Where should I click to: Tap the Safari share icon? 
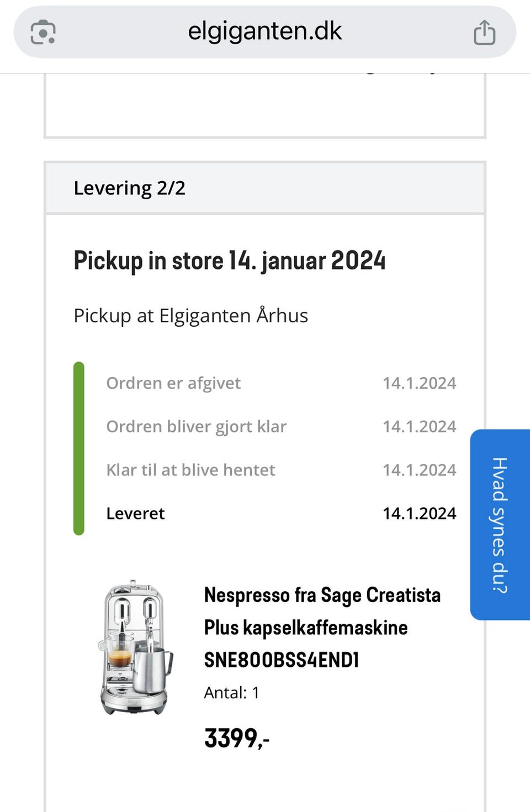click(x=484, y=32)
